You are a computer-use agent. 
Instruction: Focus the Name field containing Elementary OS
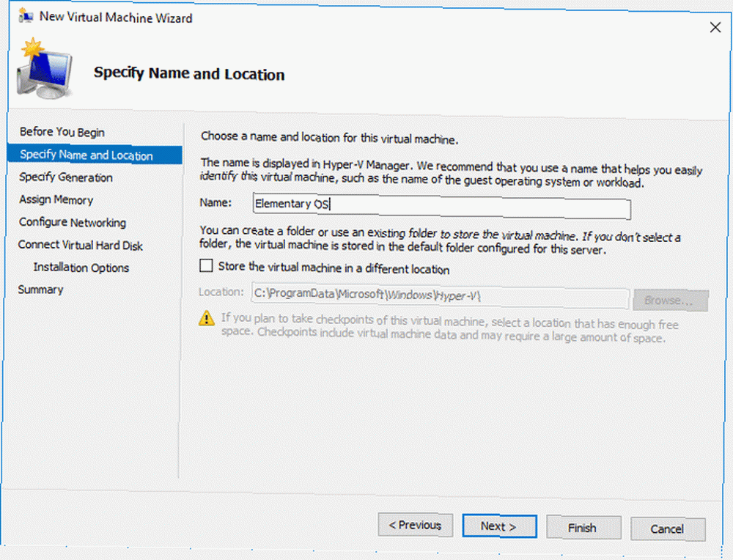coord(442,206)
